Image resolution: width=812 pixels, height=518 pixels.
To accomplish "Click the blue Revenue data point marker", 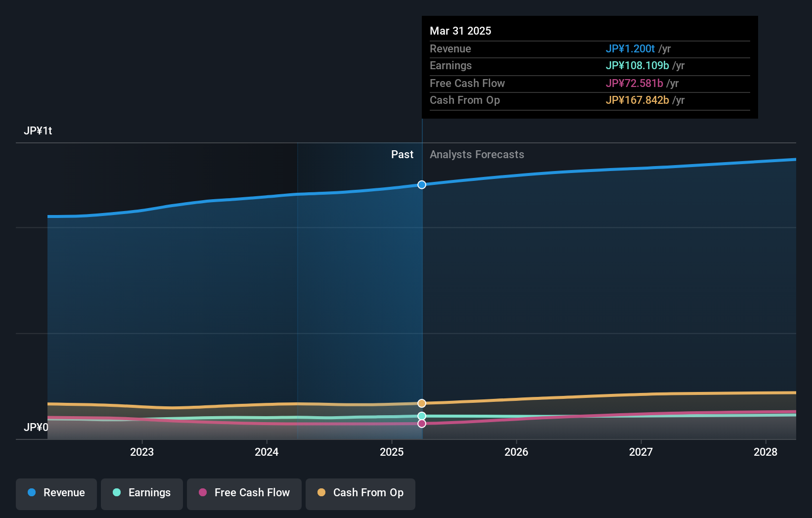I will [422, 185].
